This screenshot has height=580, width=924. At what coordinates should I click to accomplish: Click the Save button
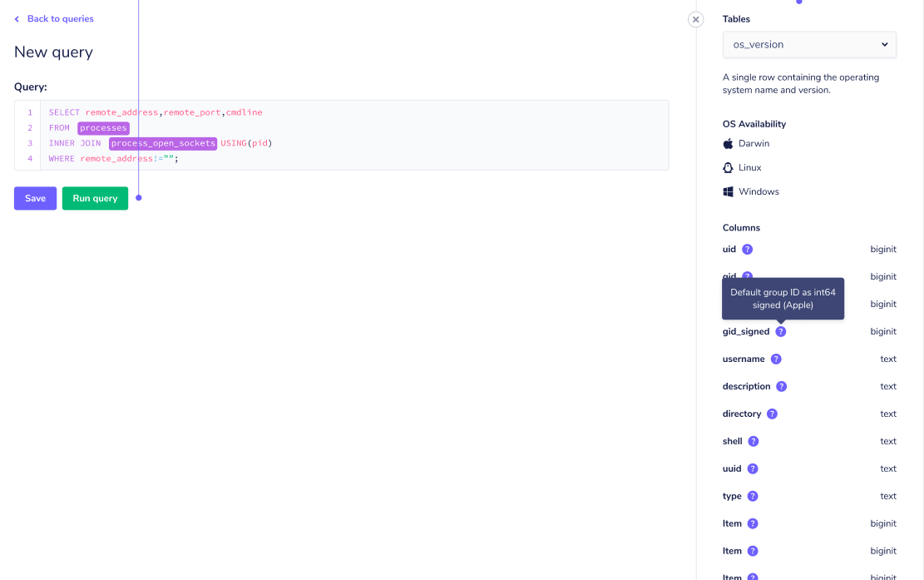click(x=36, y=199)
